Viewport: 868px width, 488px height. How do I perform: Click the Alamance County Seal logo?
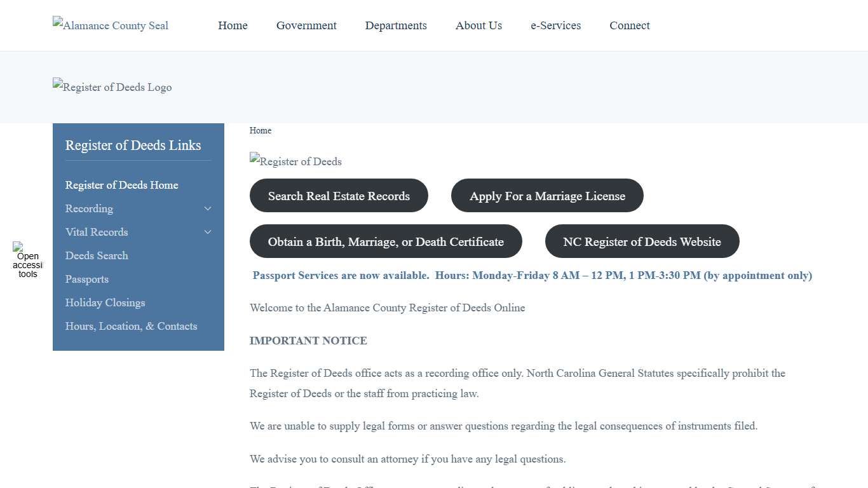[x=109, y=25]
